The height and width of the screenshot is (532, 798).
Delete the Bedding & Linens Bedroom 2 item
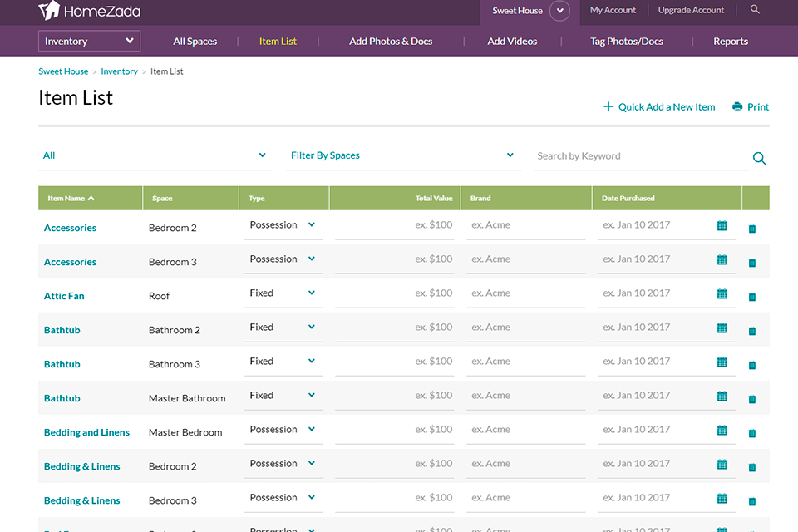[x=752, y=467]
